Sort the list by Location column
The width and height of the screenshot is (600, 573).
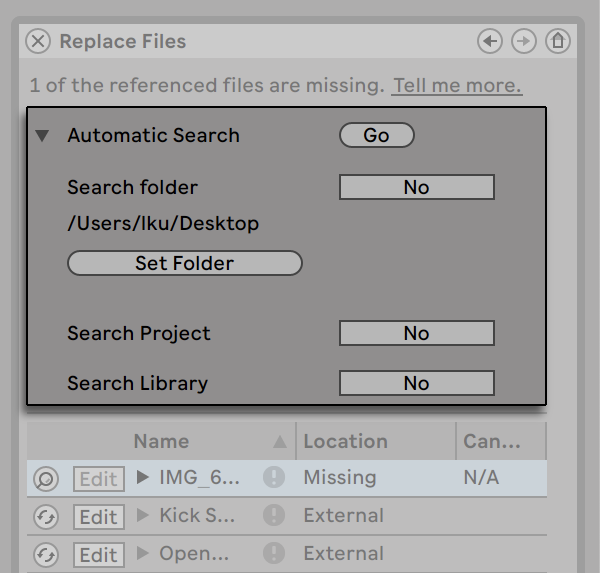[345, 441]
